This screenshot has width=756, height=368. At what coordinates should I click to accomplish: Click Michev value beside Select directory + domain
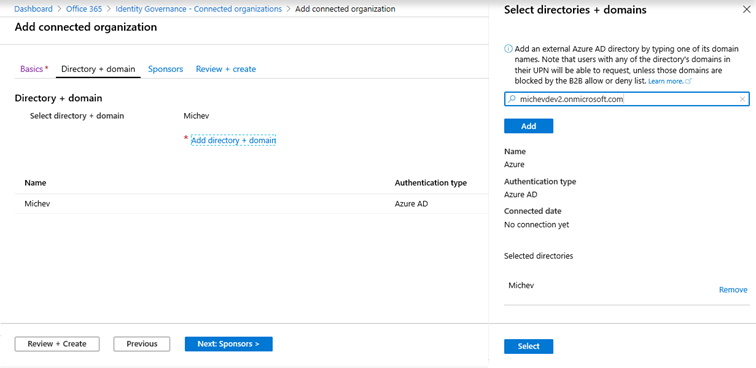196,116
